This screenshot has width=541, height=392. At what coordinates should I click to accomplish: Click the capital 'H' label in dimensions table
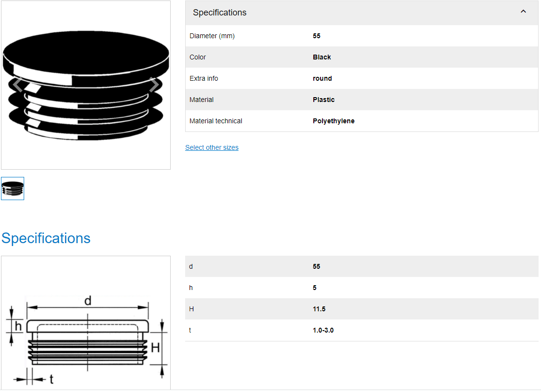[191, 309]
